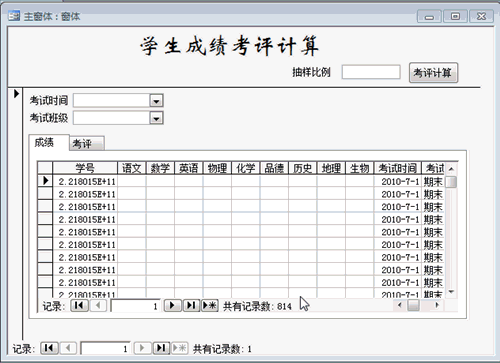Viewport: 500px width, 363px height.
Task: Click the 品德 column header
Action: pos(274,168)
